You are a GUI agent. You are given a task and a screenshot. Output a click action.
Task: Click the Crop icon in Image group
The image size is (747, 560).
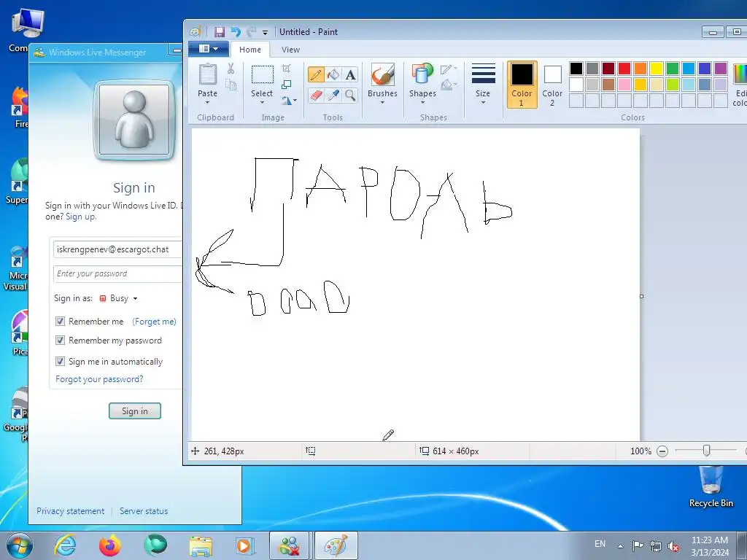coord(286,69)
